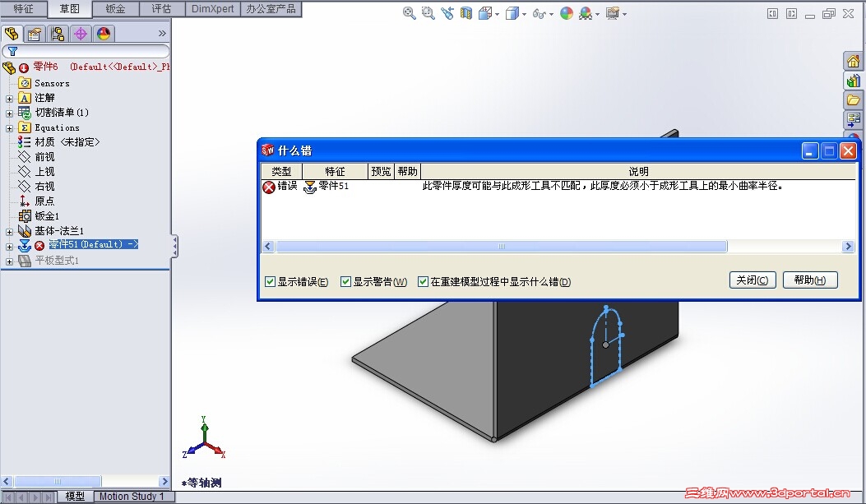Select the Zoom to Fit tool
The height and width of the screenshot is (504, 866).
(408, 14)
